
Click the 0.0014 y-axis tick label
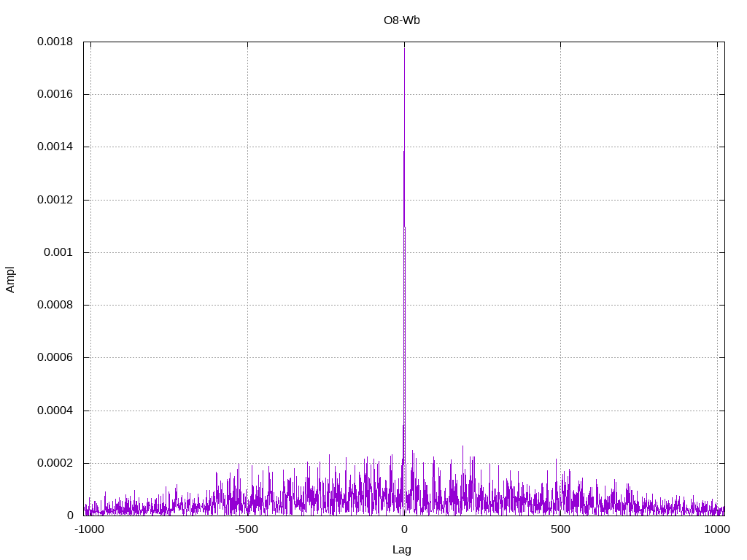pos(55,147)
